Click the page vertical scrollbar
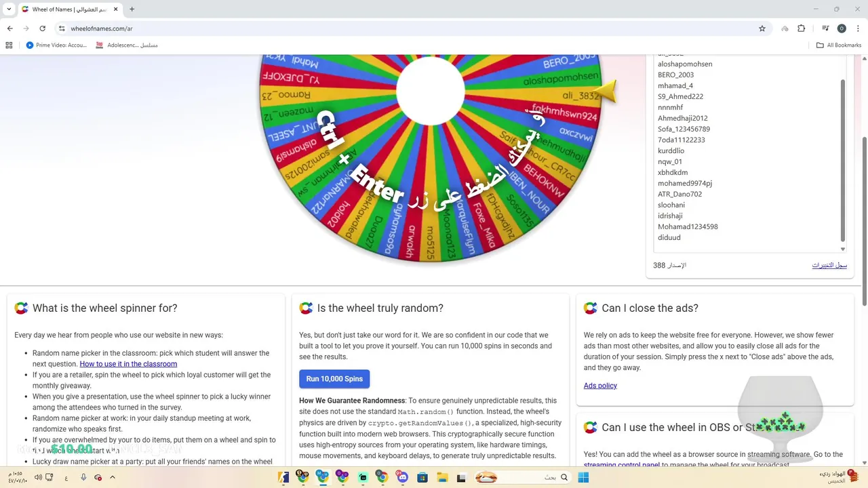Image resolution: width=868 pixels, height=488 pixels. pos(864,220)
